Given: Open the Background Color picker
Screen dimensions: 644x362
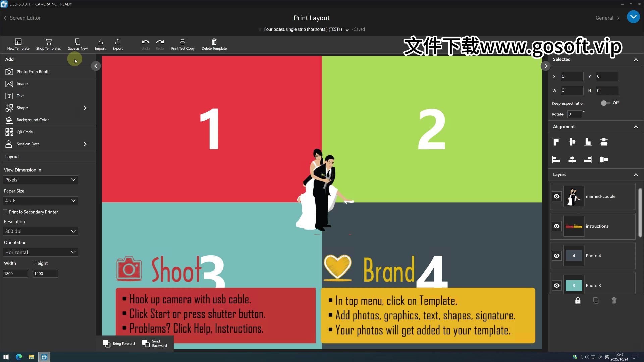Looking at the screenshot, I should point(32,120).
